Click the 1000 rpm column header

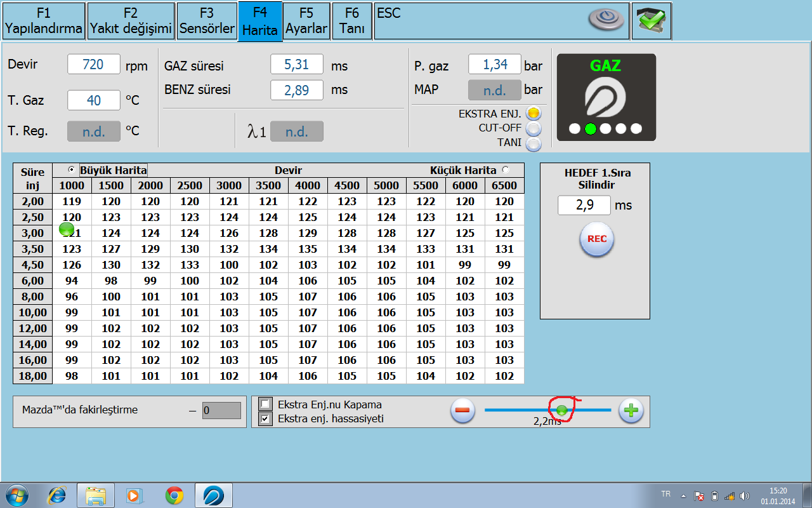[x=72, y=185]
